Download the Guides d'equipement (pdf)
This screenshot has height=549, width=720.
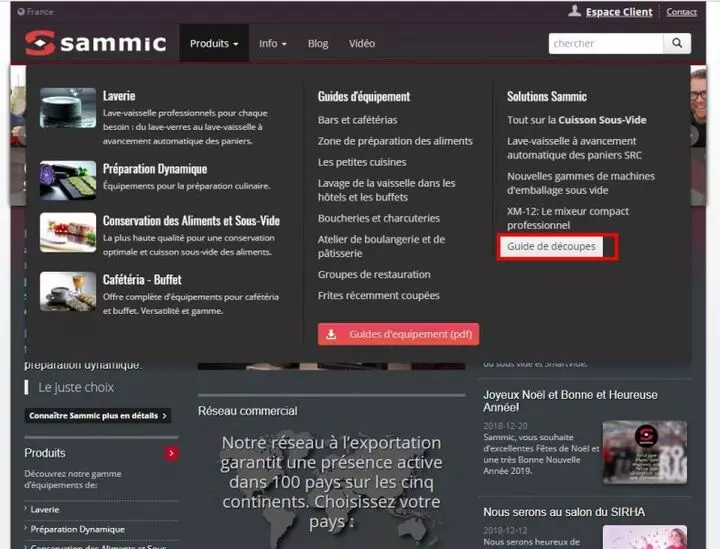pos(399,334)
